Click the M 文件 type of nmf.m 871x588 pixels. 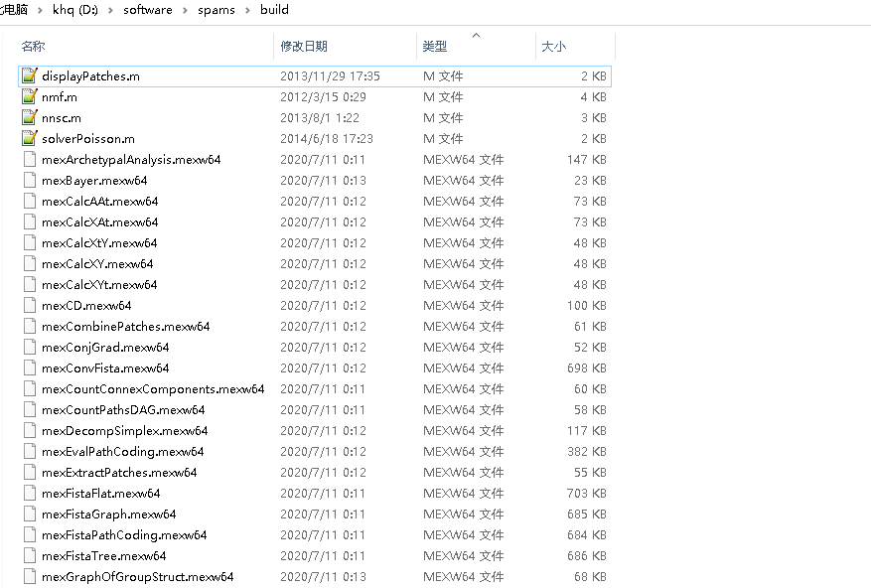pyautogui.click(x=443, y=96)
